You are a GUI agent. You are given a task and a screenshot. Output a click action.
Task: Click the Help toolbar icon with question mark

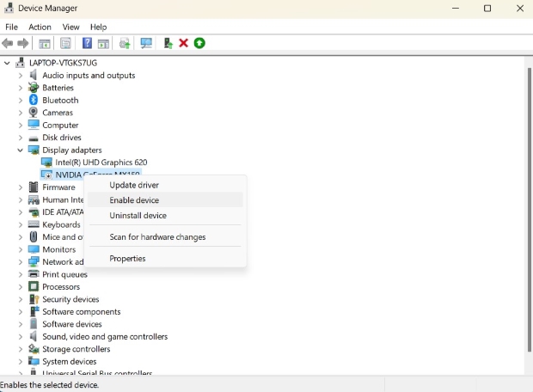(87, 43)
